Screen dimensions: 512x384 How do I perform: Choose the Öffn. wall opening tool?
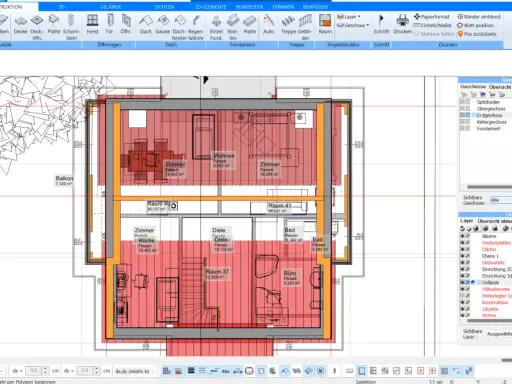[126, 25]
